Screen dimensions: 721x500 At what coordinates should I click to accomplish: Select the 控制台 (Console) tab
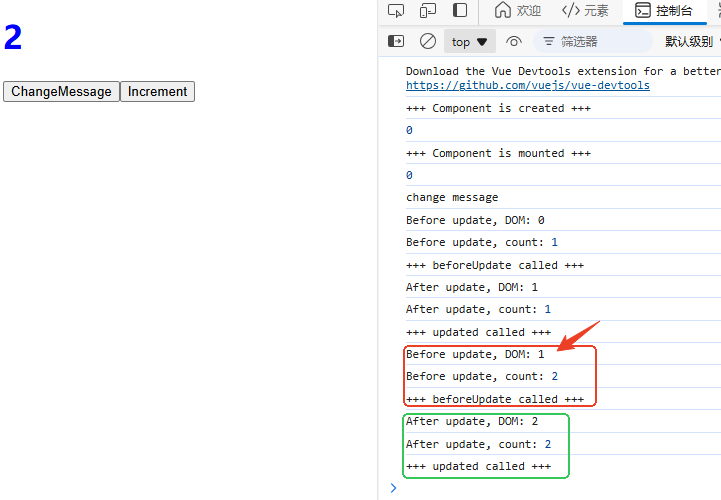point(664,11)
